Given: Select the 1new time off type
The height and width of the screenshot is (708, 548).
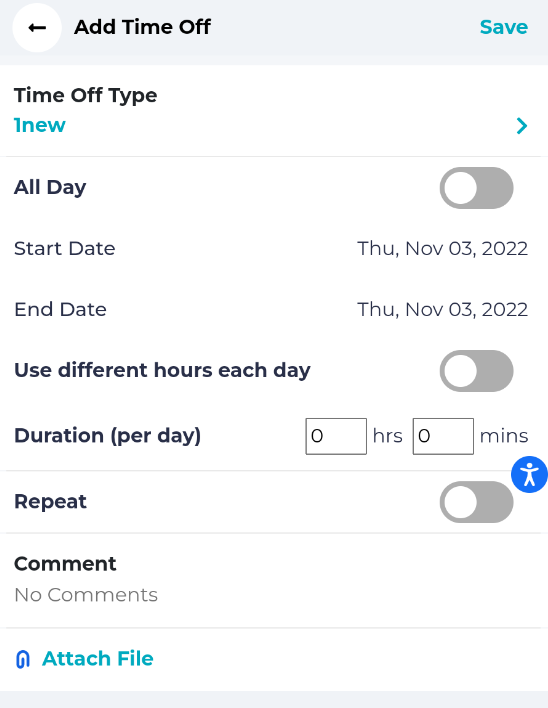Looking at the screenshot, I should 40,125.
